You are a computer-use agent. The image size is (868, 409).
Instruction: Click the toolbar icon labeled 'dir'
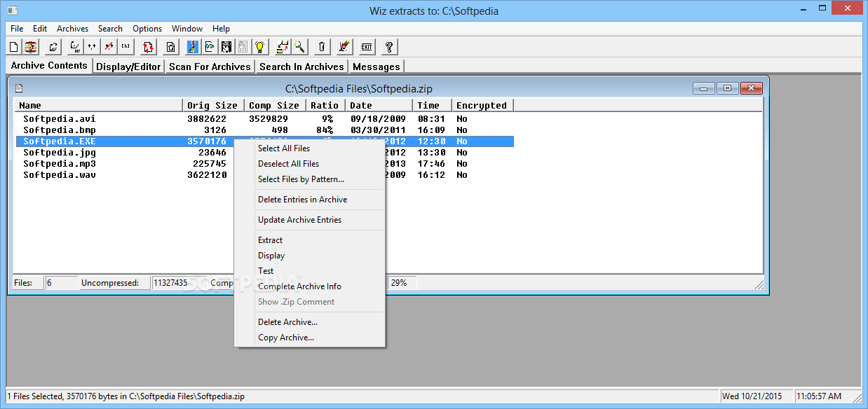(x=74, y=47)
